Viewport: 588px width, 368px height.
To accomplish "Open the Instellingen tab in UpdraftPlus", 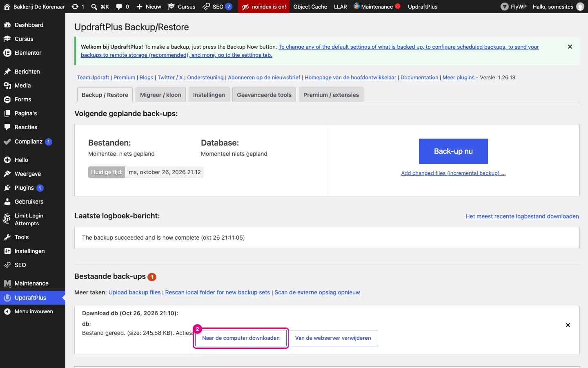I will pos(209,95).
